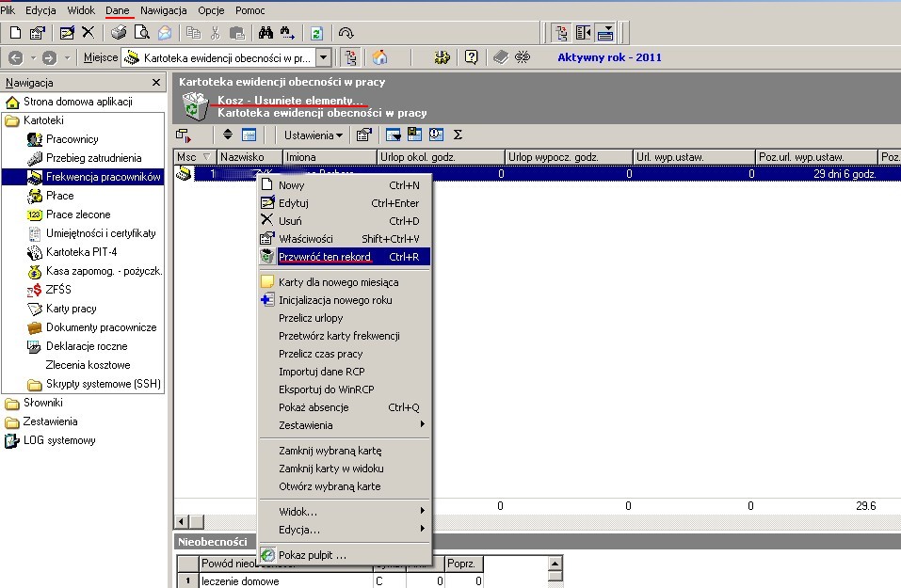This screenshot has height=588, width=901.
Task: Click the Find binoculars icon
Action: [265, 33]
